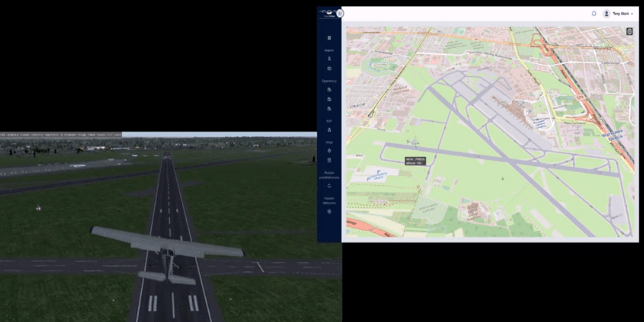Click the user avatar icon
The image size is (644, 322).
(x=606, y=14)
